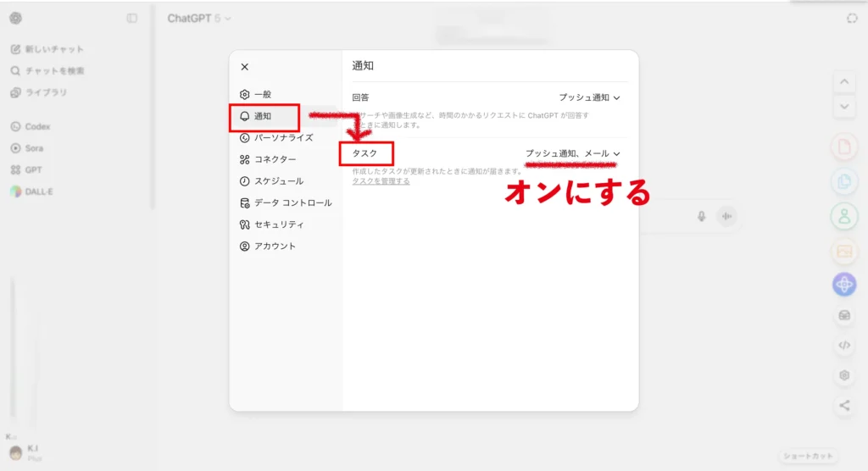Screen dimensions: 868x471
Task: Open the スケジュール settings section
Action: 286,181
